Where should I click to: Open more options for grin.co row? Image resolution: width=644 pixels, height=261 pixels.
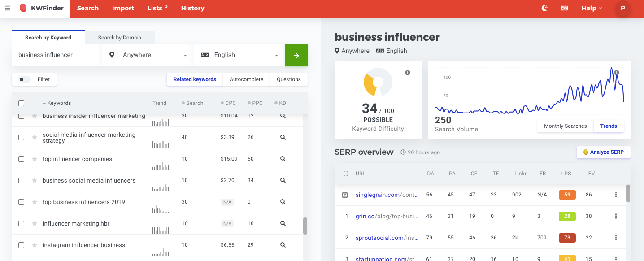[616, 216]
